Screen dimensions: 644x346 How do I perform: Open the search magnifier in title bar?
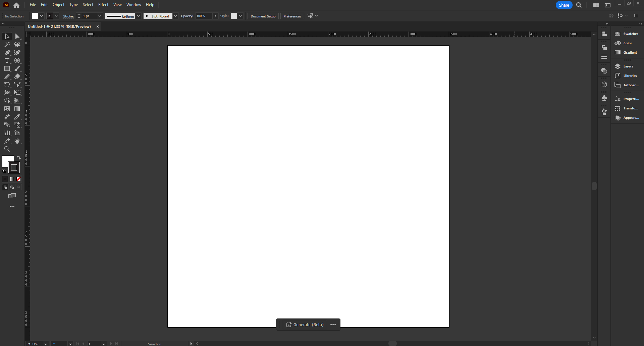(x=579, y=5)
